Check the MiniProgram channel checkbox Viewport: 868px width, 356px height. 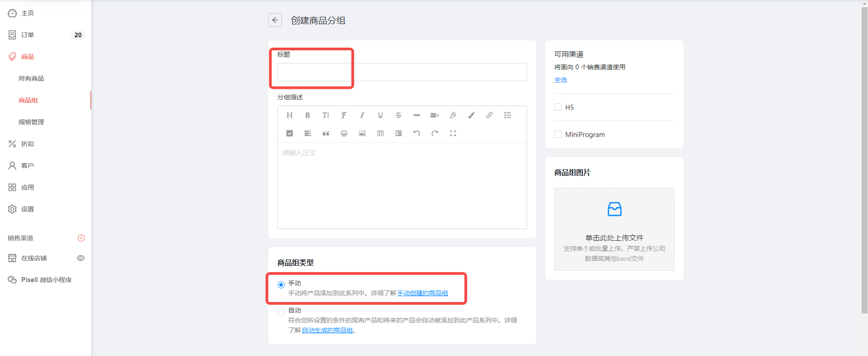558,134
